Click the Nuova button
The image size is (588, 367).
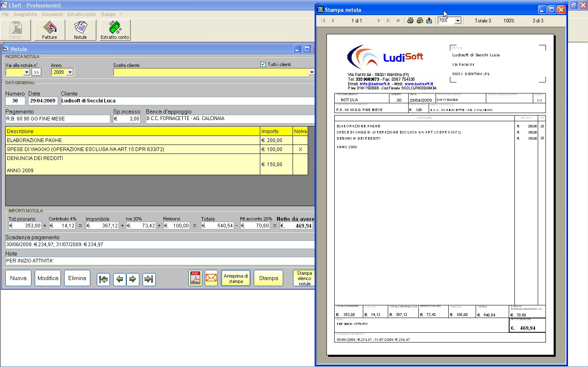click(x=18, y=278)
